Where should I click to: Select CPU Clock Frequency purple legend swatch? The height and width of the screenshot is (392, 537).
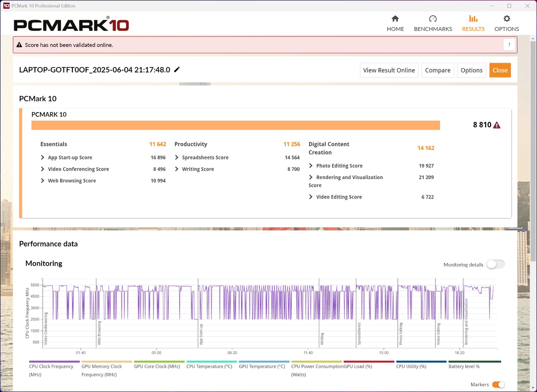click(x=54, y=361)
